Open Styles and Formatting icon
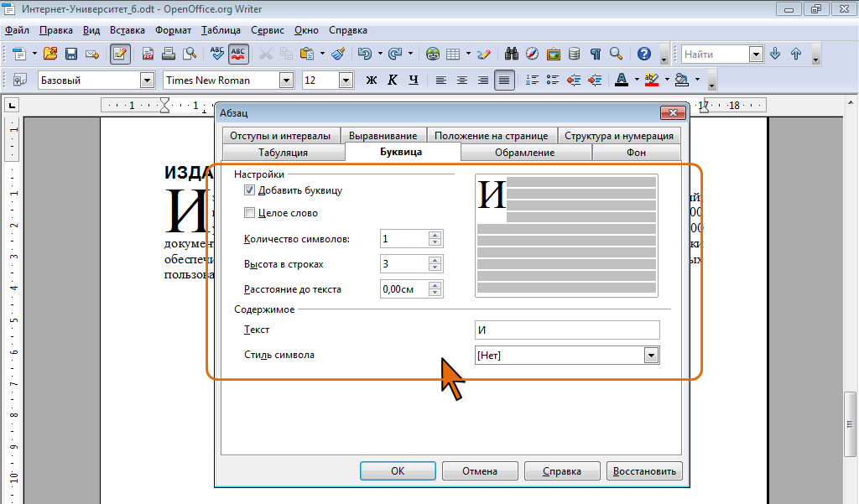859x504 pixels. click(x=20, y=80)
